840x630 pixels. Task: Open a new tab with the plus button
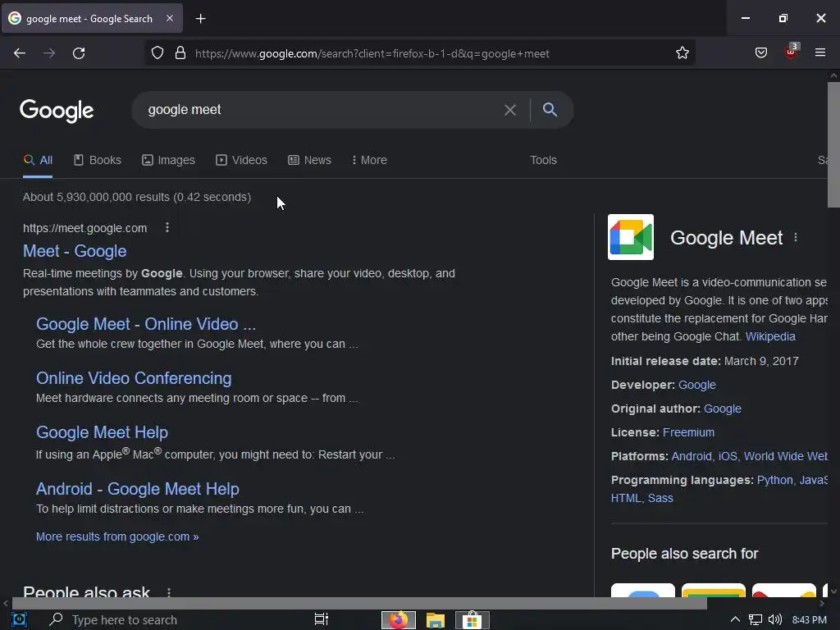200,19
